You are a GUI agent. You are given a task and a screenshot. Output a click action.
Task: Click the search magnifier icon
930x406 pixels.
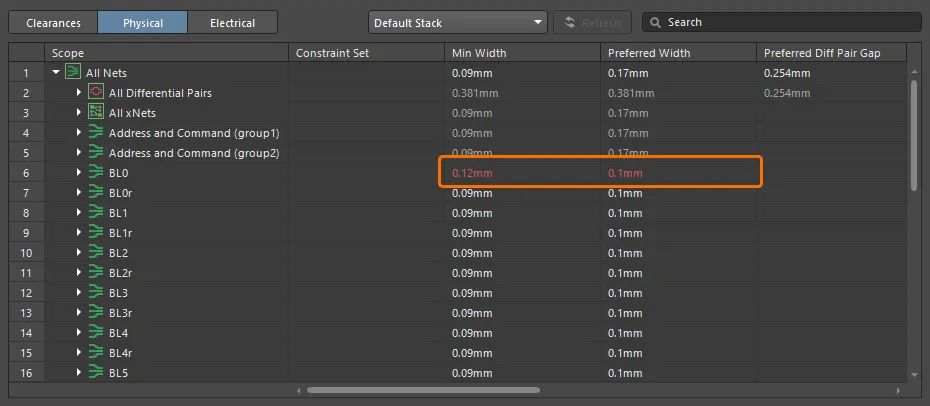tap(655, 22)
